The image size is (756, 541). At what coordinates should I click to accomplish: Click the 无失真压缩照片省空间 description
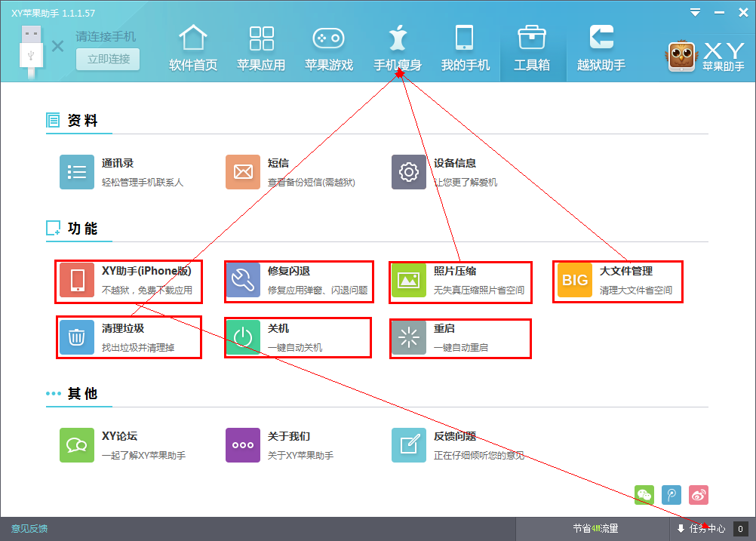(x=479, y=290)
